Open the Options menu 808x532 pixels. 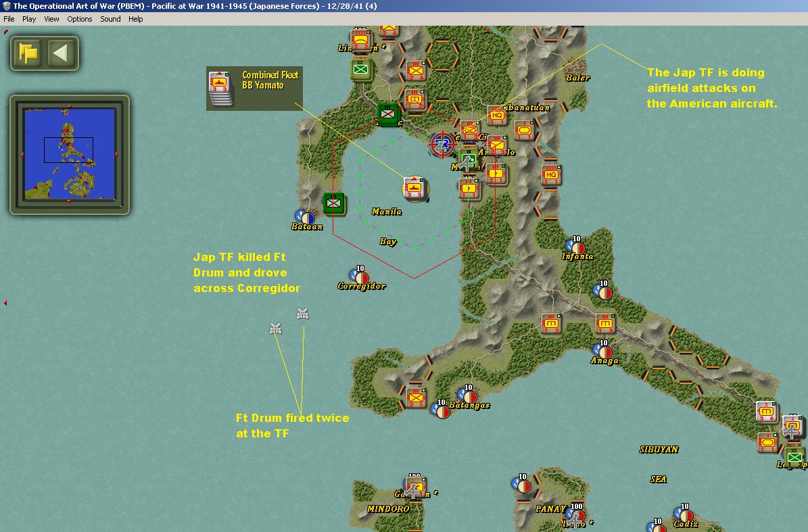click(x=79, y=19)
